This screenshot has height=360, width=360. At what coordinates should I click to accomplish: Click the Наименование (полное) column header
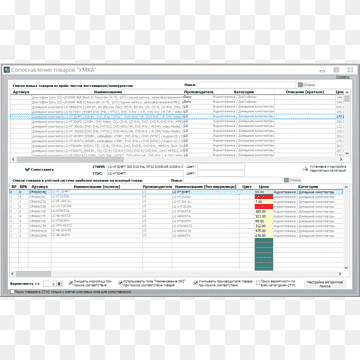point(97,187)
